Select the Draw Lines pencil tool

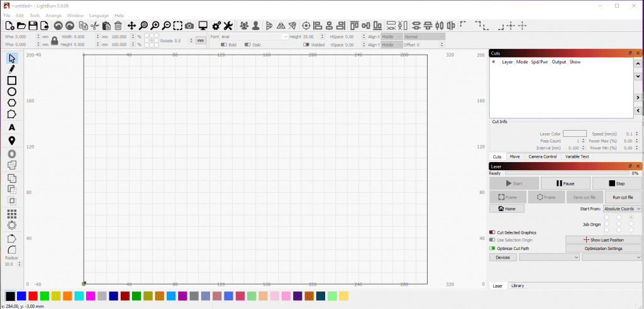pyautogui.click(x=11, y=68)
